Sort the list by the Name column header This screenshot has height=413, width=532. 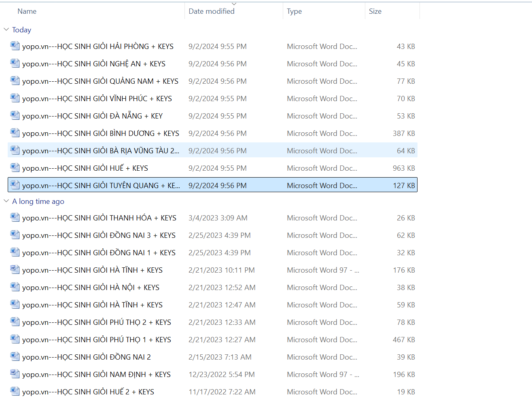27,11
